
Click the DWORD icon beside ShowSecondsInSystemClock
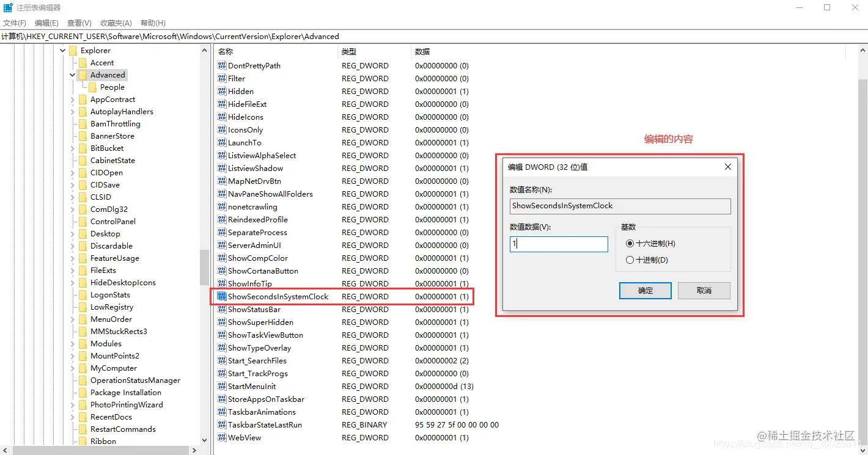point(222,296)
